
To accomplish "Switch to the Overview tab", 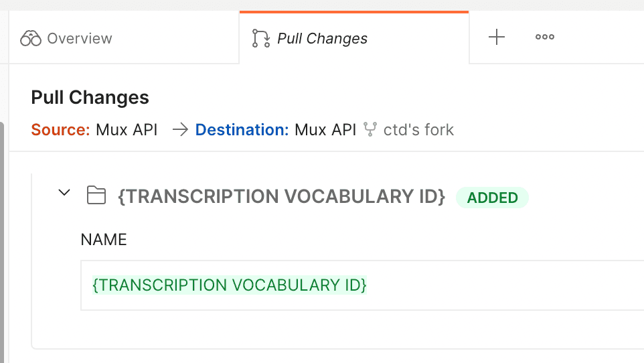I will click(79, 38).
